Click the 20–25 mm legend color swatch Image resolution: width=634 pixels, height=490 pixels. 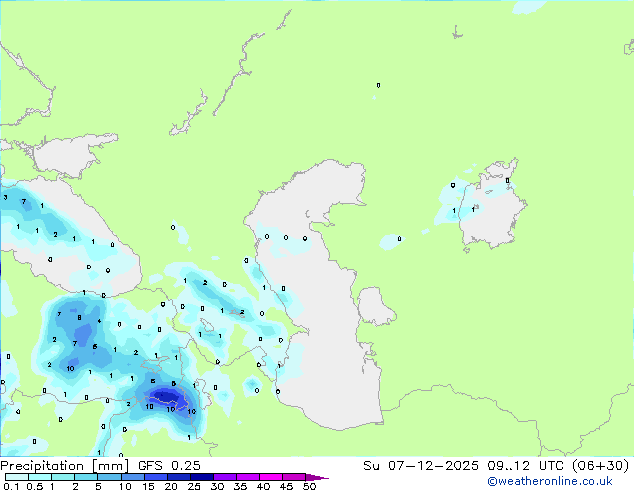point(178,477)
